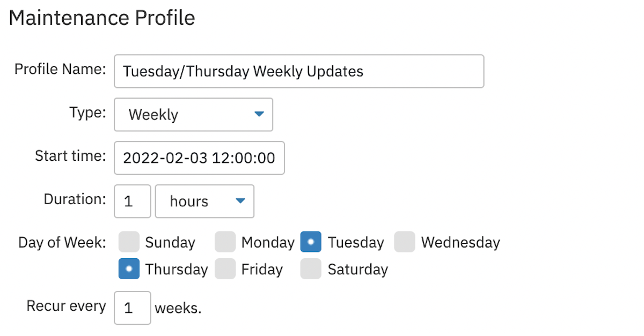Open the duration units dropdown showing hours
644x336 pixels.
[x=204, y=201]
